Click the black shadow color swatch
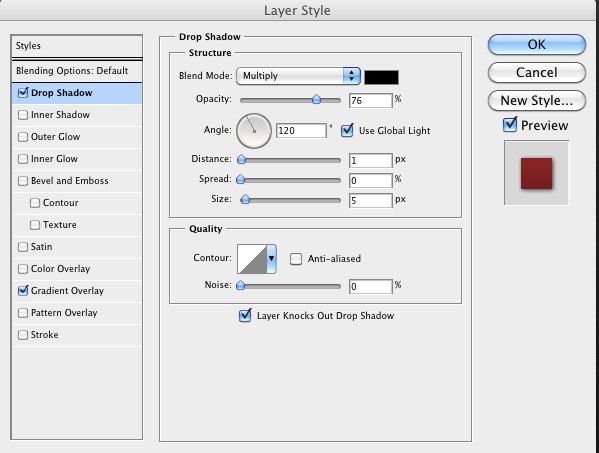 (381, 77)
